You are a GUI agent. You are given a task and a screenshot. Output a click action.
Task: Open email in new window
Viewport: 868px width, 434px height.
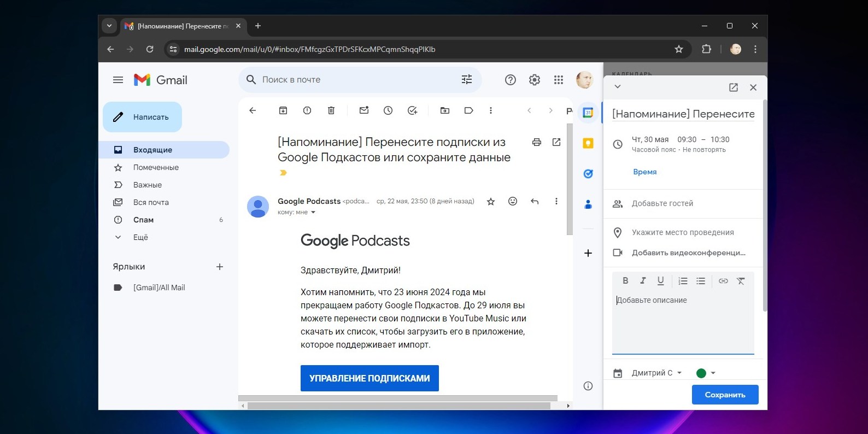click(x=556, y=142)
